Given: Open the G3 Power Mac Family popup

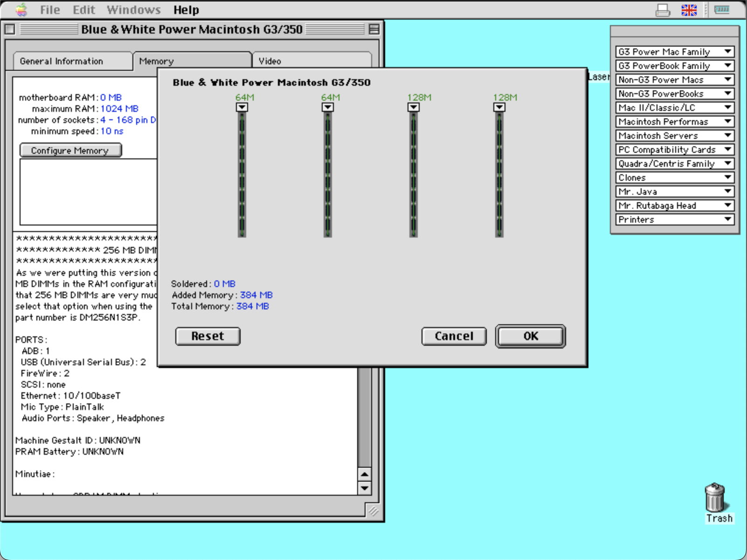Looking at the screenshot, I should click(x=675, y=52).
